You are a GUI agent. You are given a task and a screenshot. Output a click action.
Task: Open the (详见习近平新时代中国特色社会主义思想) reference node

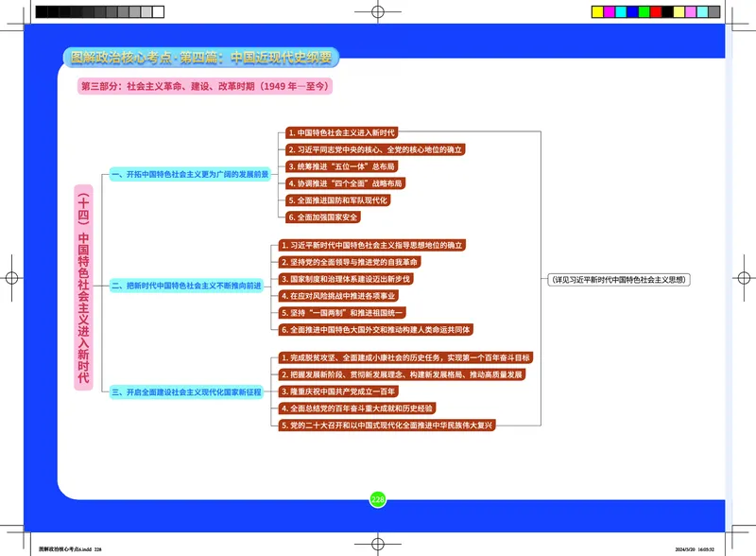[619, 280]
